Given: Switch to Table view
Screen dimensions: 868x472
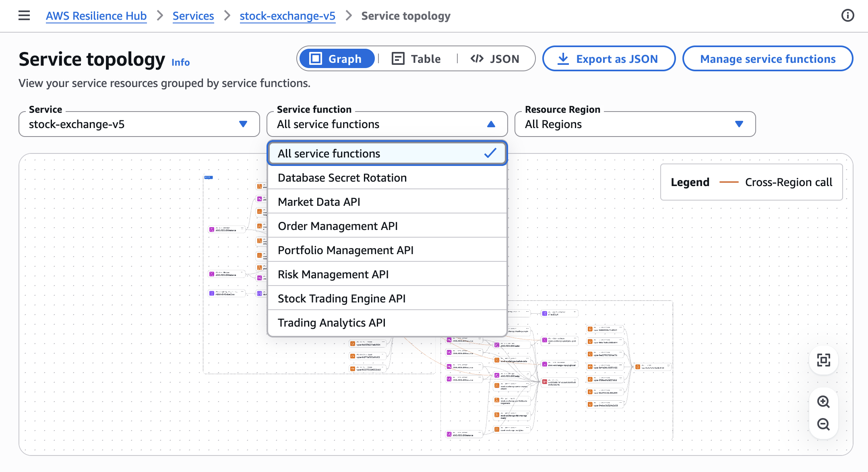Looking at the screenshot, I should click(417, 59).
